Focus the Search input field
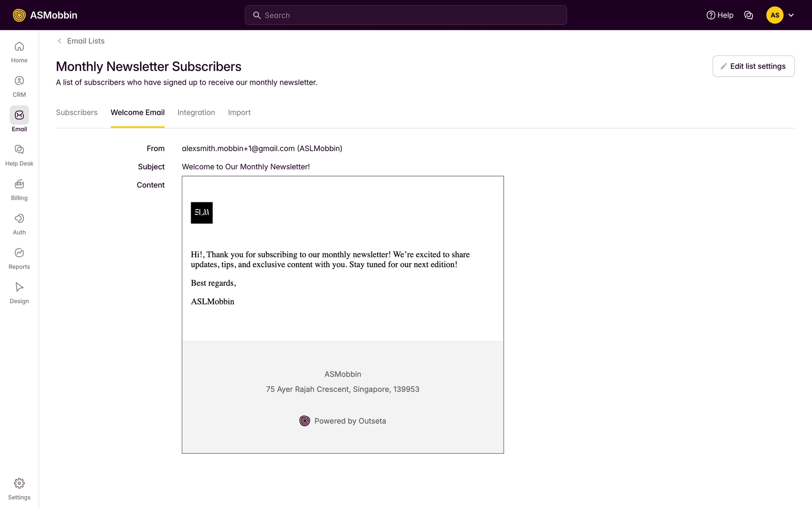This screenshot has height=508, width=812. pos(406,15)
